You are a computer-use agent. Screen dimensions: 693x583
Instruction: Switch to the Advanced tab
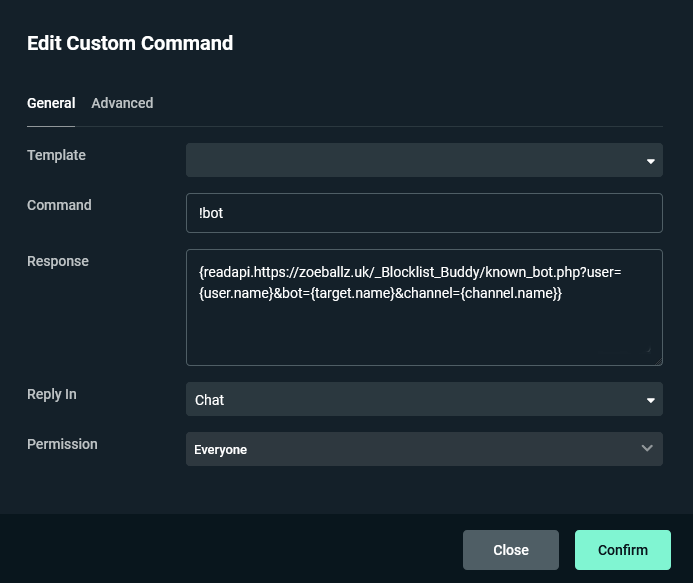click(x=122, y=103)
